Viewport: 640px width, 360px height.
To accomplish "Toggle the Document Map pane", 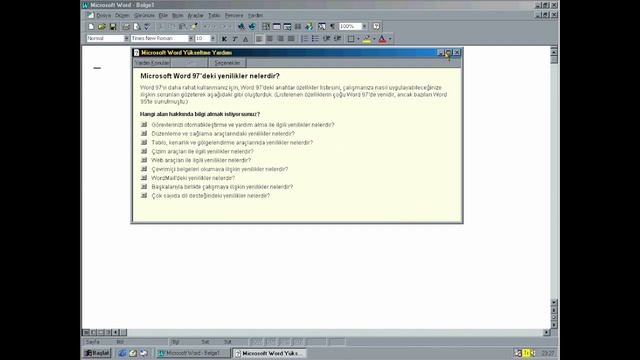I will click(322, 27).
